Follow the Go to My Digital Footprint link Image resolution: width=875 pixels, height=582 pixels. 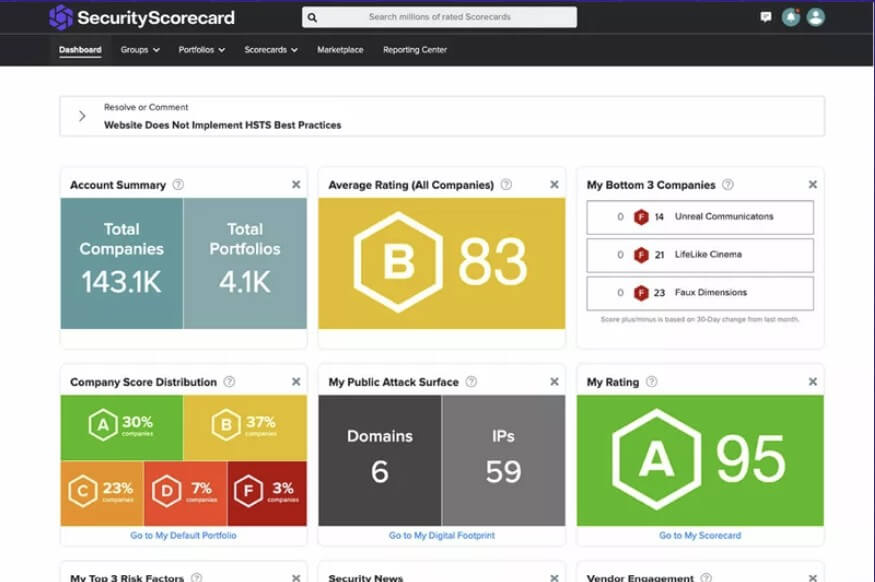click(x=441, y=535)
